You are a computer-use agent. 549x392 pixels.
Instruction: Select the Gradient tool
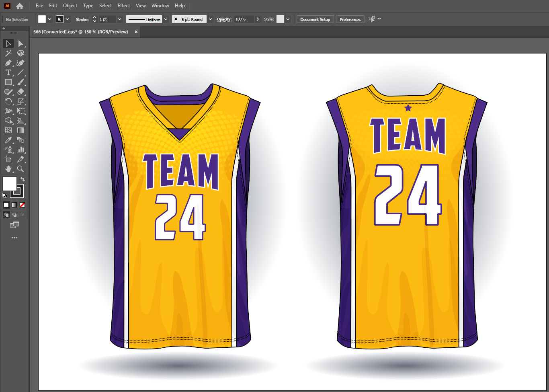pyautogui.click(x=21, y=130)
